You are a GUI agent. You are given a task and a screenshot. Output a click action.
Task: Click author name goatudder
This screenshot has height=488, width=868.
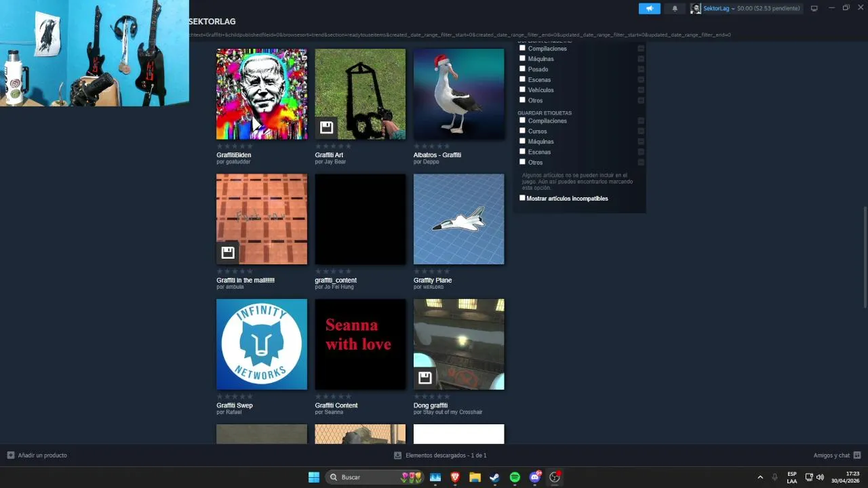[237, 162]
